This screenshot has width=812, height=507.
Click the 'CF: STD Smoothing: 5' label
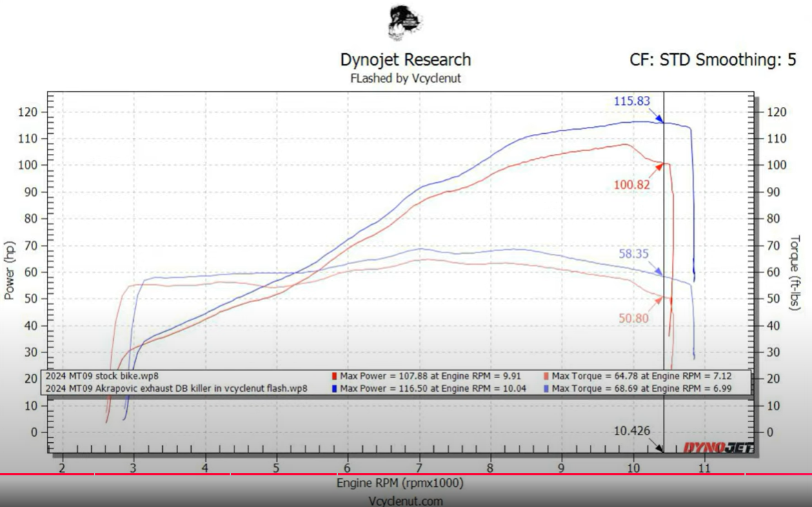coord(713,59)
